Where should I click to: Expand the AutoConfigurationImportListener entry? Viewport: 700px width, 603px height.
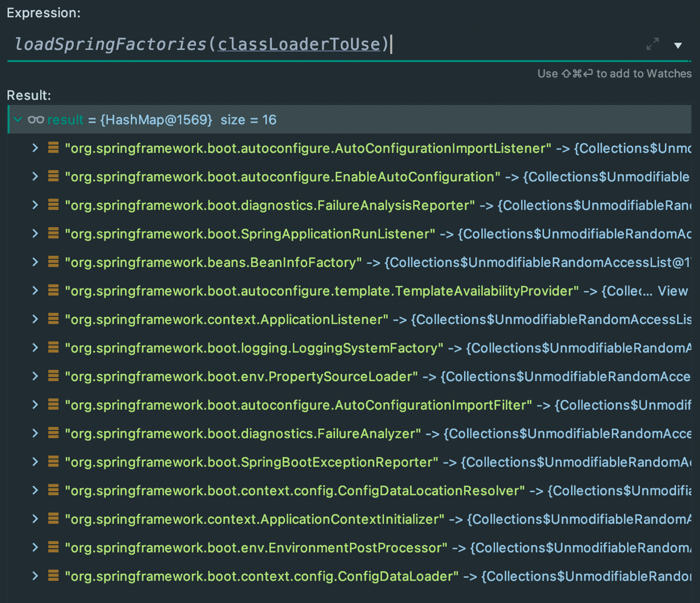tap(35, 148)
